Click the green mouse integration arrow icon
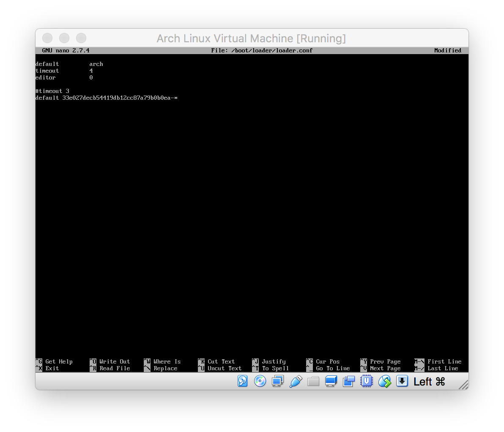Screen dimensions: 504x432 pos(384,382)
